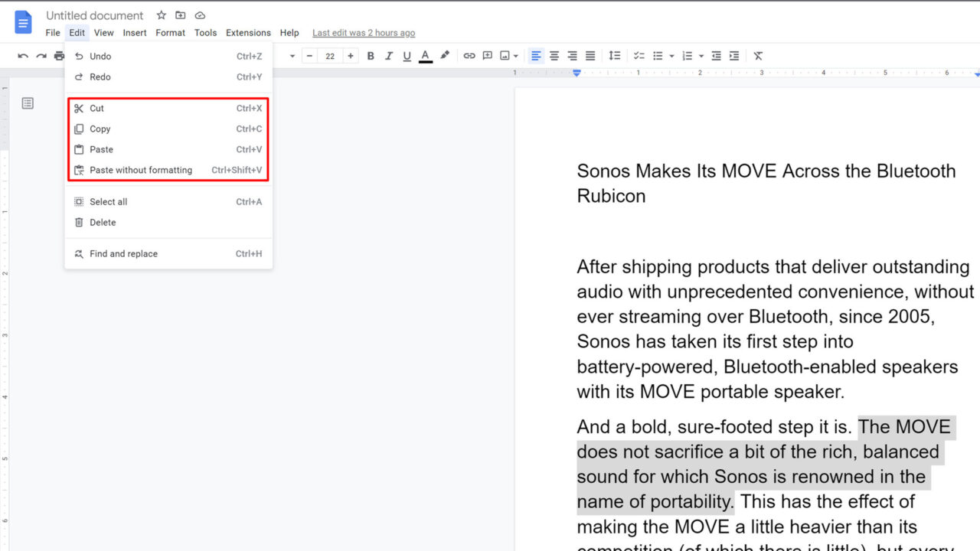Click the Last edit was 2 hours ago link
980x551 pixels.
point(364,33)
